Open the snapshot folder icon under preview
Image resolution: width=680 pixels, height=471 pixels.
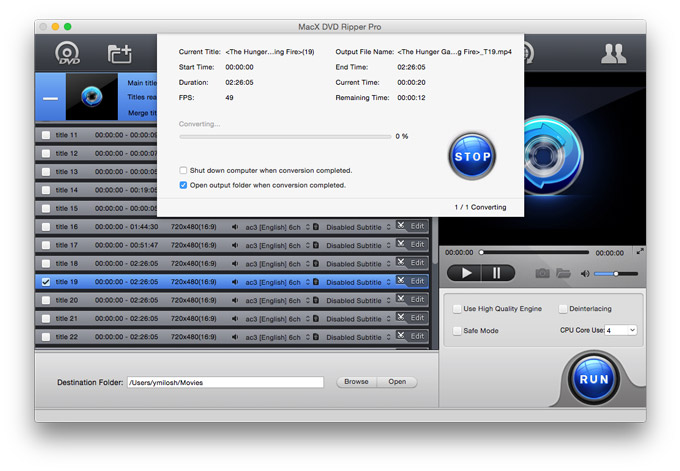tap(563, 273)
